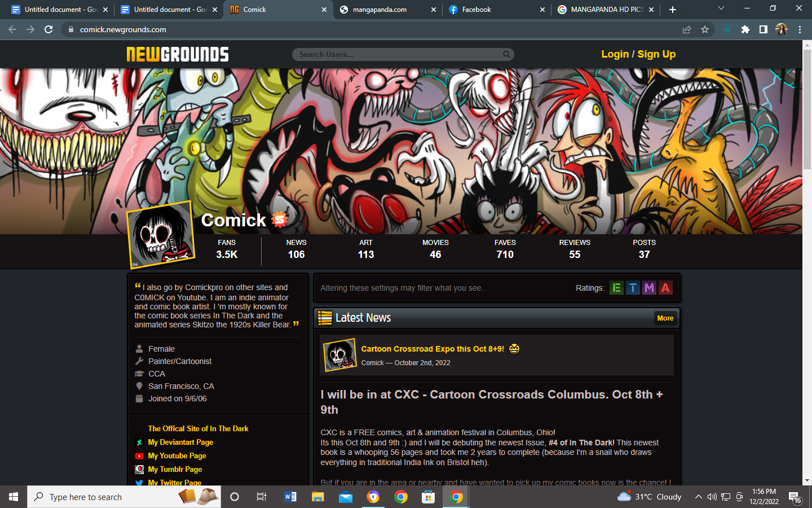Show hidden system tray icons
This screenshot has height=508, width=812.
pyautogui.click(x=698, y=497)
